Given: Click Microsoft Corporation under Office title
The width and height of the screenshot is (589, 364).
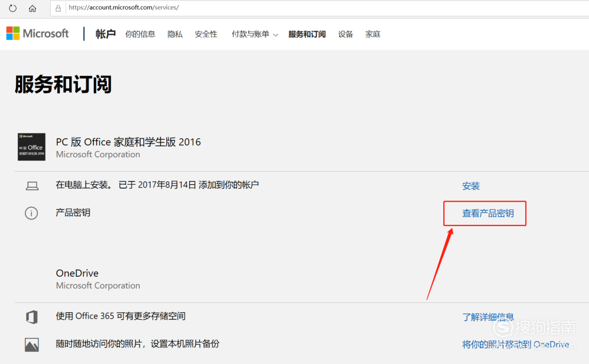Looking at the screenshot, I should (98, 154).
